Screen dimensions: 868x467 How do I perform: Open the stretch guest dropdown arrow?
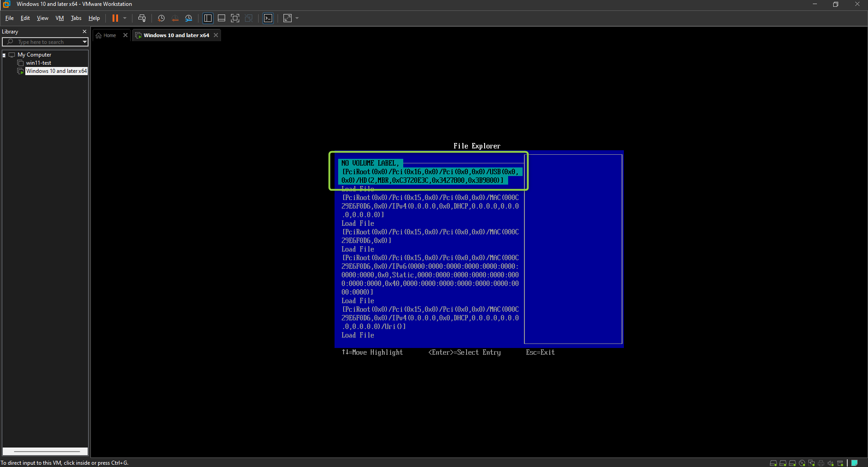pos(297,18)
